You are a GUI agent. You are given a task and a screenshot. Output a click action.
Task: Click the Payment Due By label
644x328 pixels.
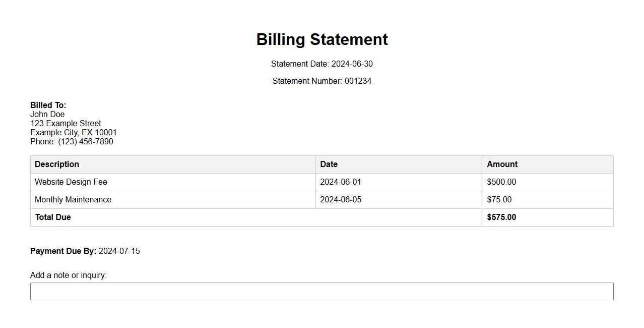tap(63, 251)
